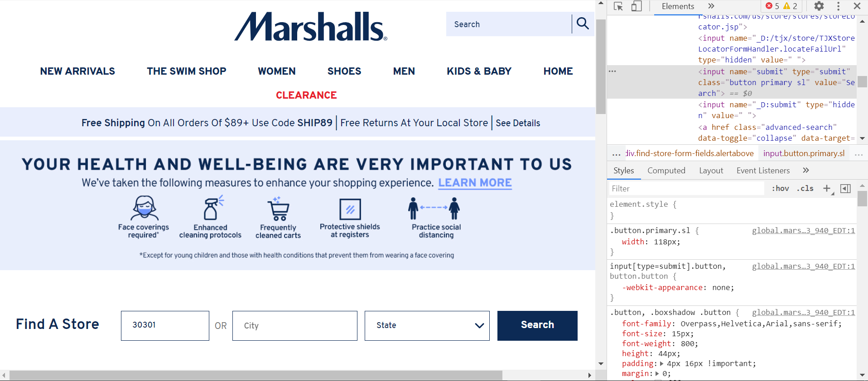This screenshot has width=868, height=381.
Task: Show more DevTools panels chevron
Action: (711, 6)
